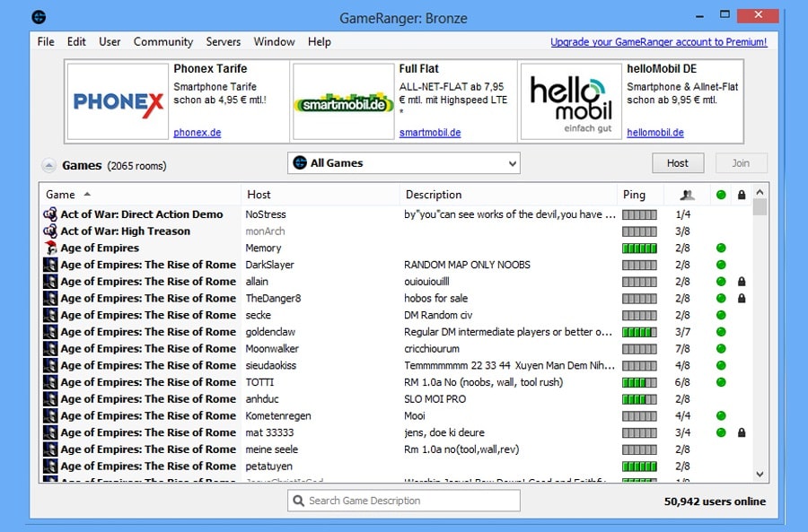Click the icon of Act of War: High Treason

point(50,231)
